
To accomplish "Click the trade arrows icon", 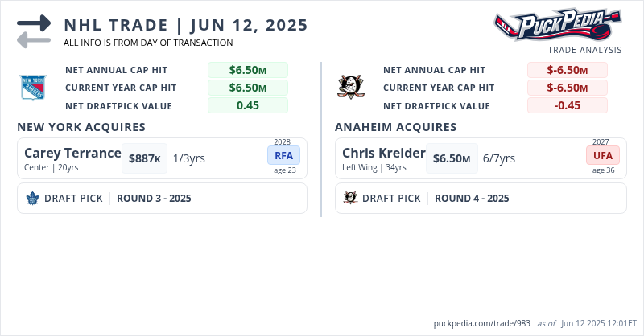I will [x=34, y=31].
